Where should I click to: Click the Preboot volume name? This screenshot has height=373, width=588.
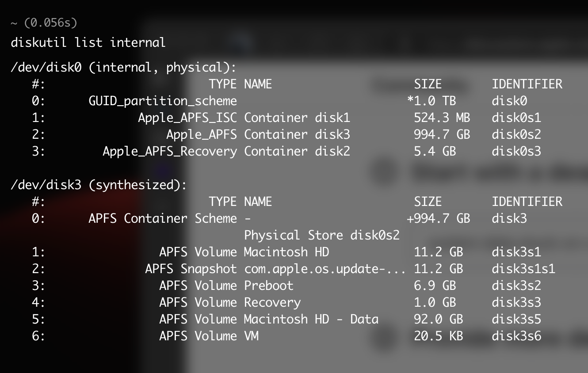tap(269, 286)
